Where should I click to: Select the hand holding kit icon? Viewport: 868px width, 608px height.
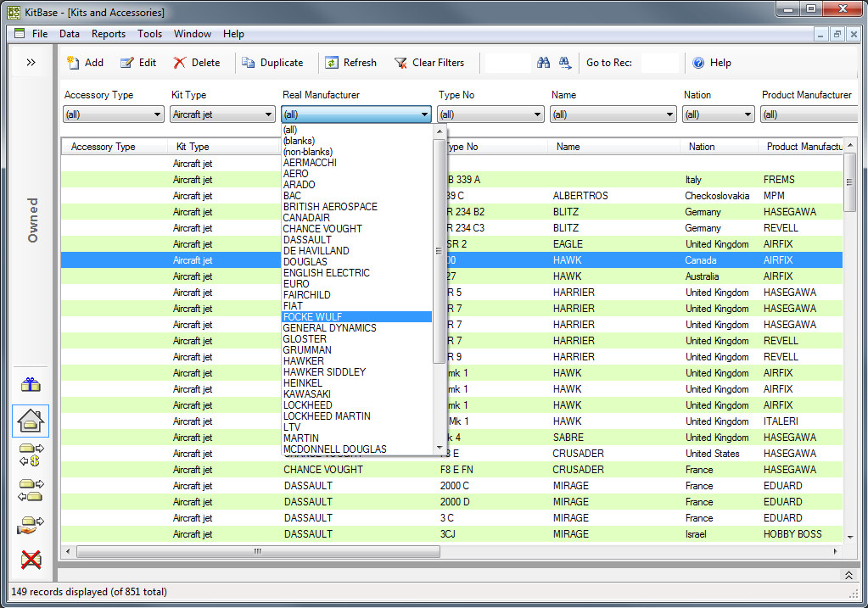click(31, 526)
